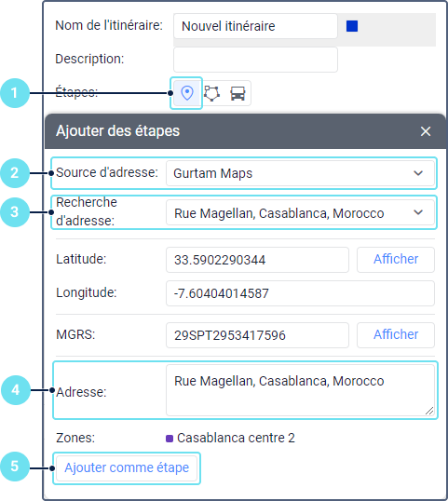Select the bus unit stage icon
448x501 pixels.
(x=238, y=94)
